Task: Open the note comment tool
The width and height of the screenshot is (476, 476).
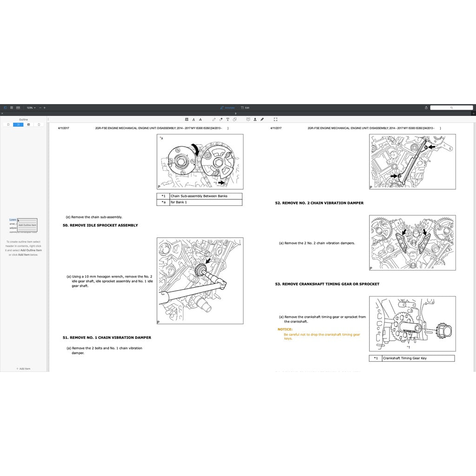Action: click(x=248, y=119)
